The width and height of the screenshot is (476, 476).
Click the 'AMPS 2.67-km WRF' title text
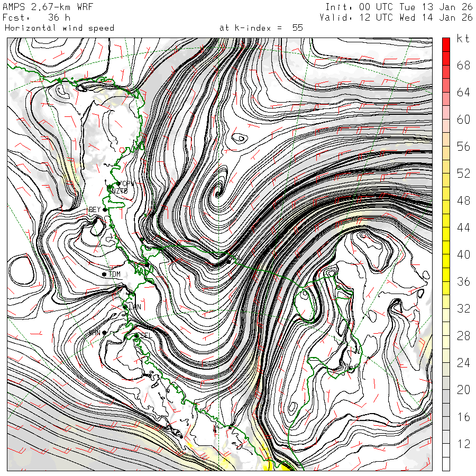pos(40,7)
